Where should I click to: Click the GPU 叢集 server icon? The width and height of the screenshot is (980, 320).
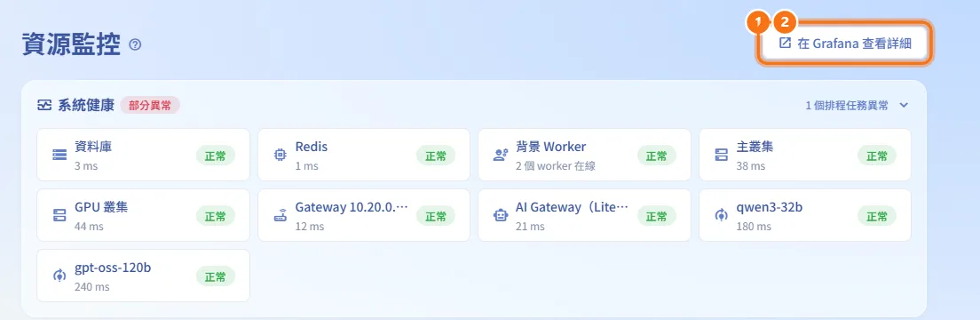pyautogui.click(x=59, y=215)
